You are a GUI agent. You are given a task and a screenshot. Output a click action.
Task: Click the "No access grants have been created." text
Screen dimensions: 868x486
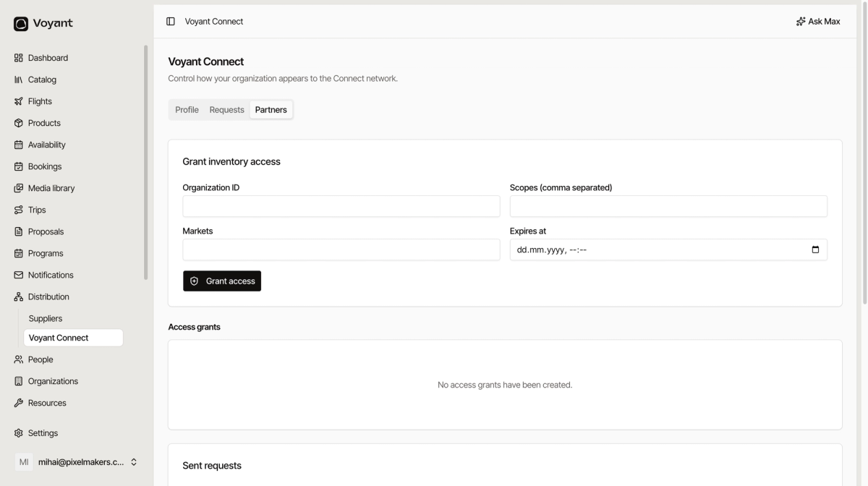505,385
